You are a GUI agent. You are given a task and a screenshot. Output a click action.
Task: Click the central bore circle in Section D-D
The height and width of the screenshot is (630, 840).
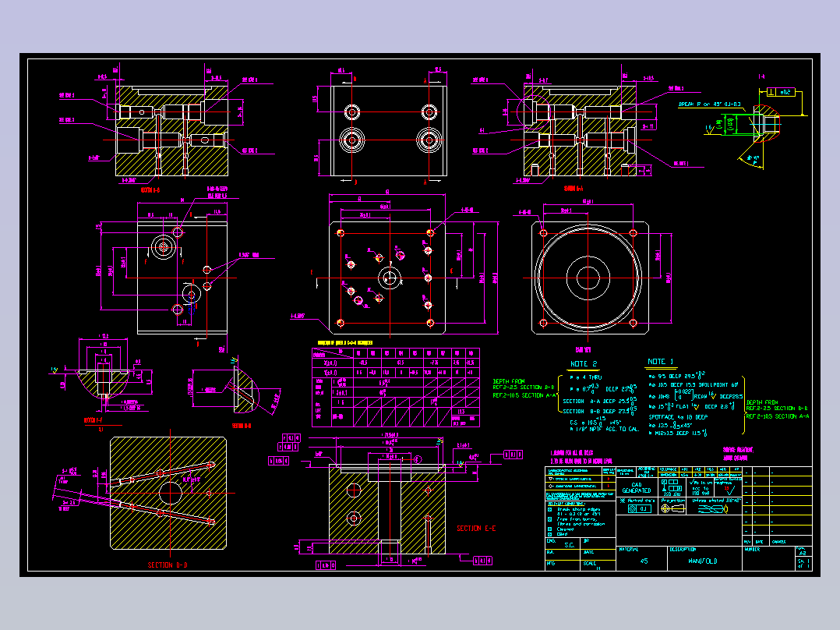coord(171,493)
